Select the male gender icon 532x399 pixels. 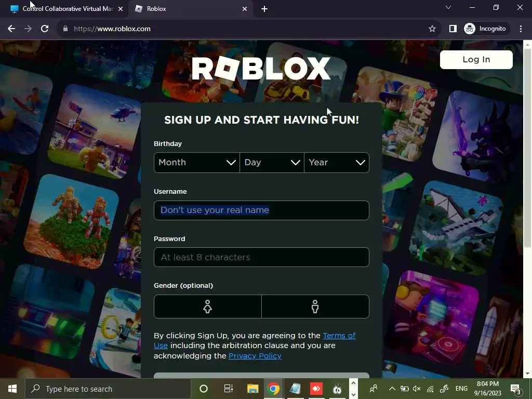[x=315, y=307]
